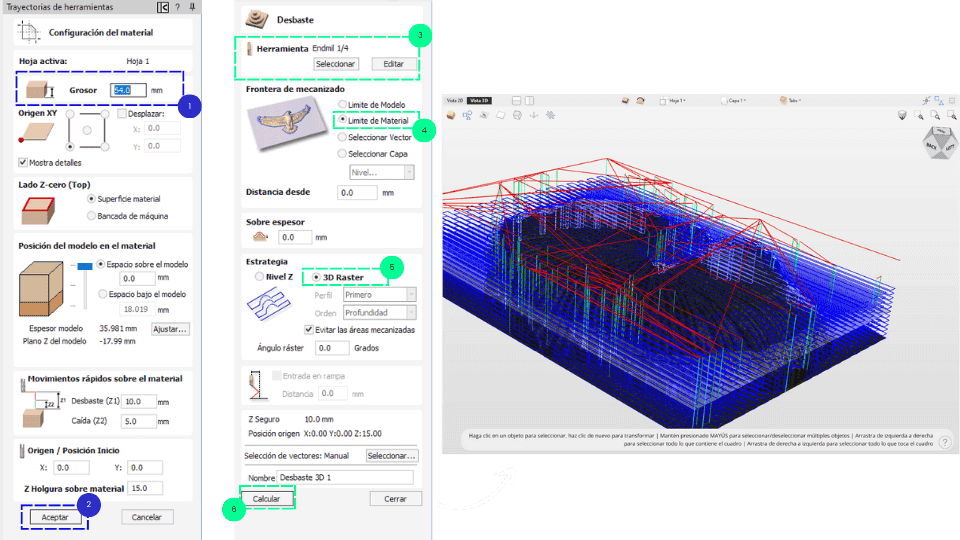Enable the Desplazar checkbox
960x540 pixels.
coord(122,114)
